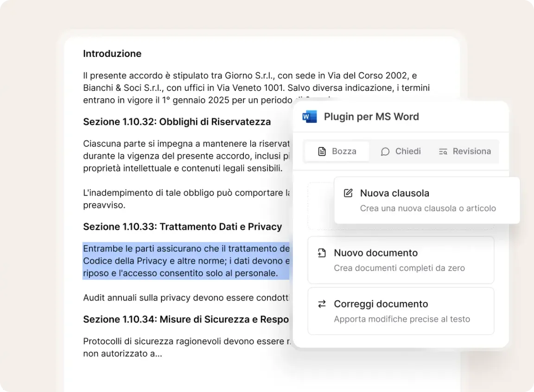Click the Nuovo documento file icon
This screenshot has width=534, height=392.
click(322, 253)
